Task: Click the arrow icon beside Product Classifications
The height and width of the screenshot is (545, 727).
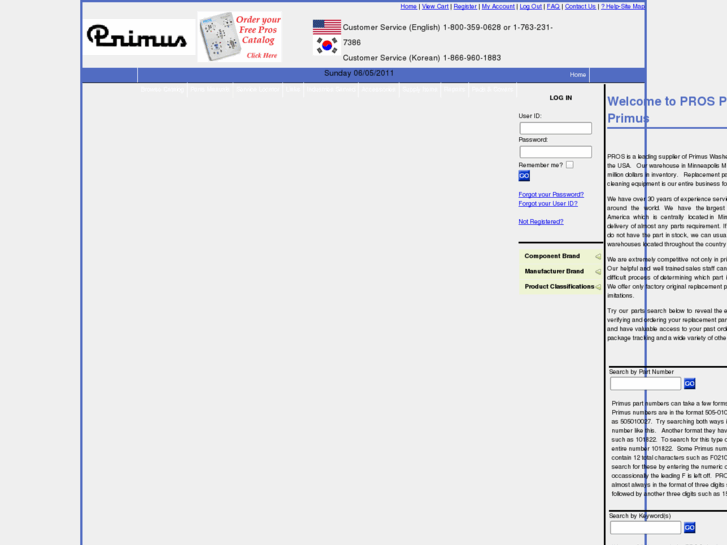Action: point(598,287)
